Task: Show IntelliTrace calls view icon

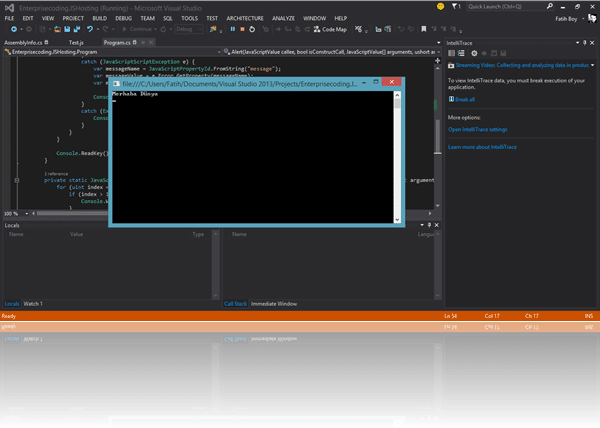Action: (x=461, y=53)
